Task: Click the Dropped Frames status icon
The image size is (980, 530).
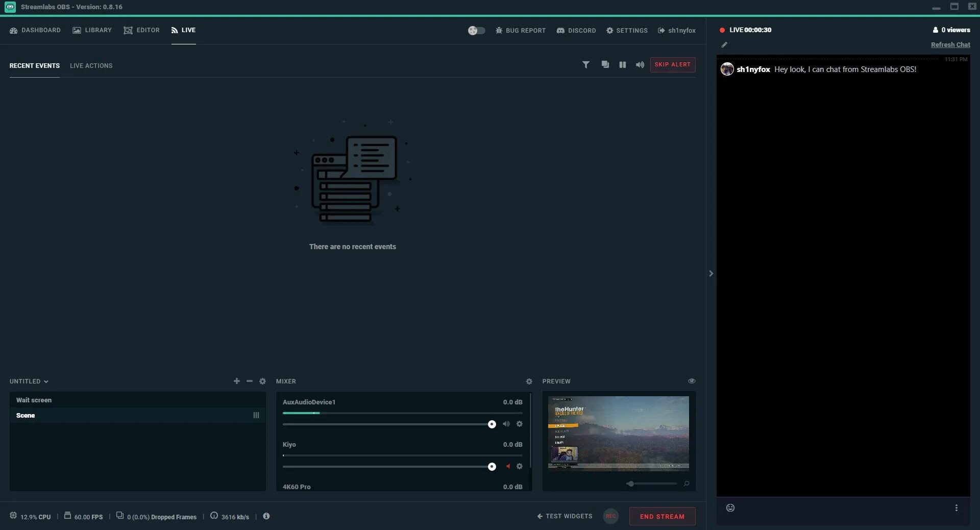Action: 120,516
